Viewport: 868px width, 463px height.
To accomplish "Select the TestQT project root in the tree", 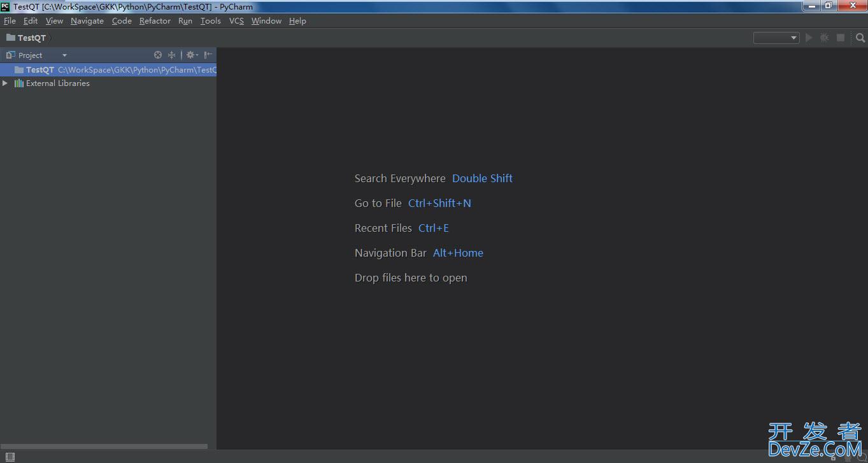I will pos(108,70).
